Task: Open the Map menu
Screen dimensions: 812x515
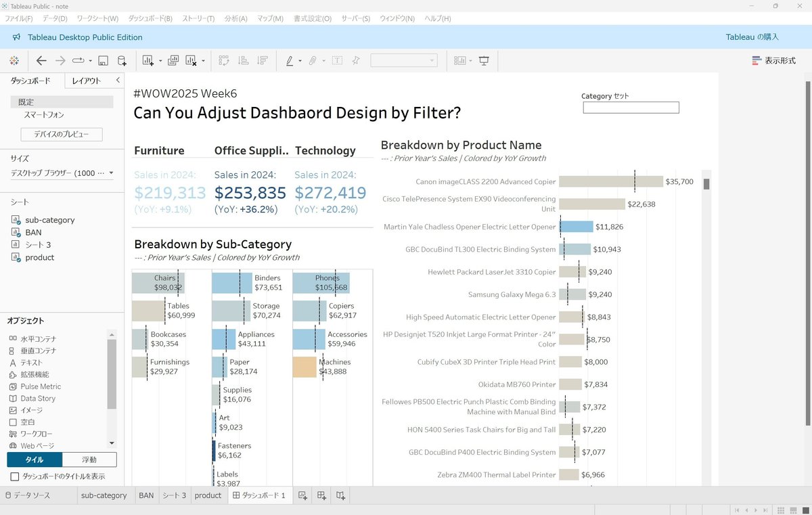Action: coord(270,18)
